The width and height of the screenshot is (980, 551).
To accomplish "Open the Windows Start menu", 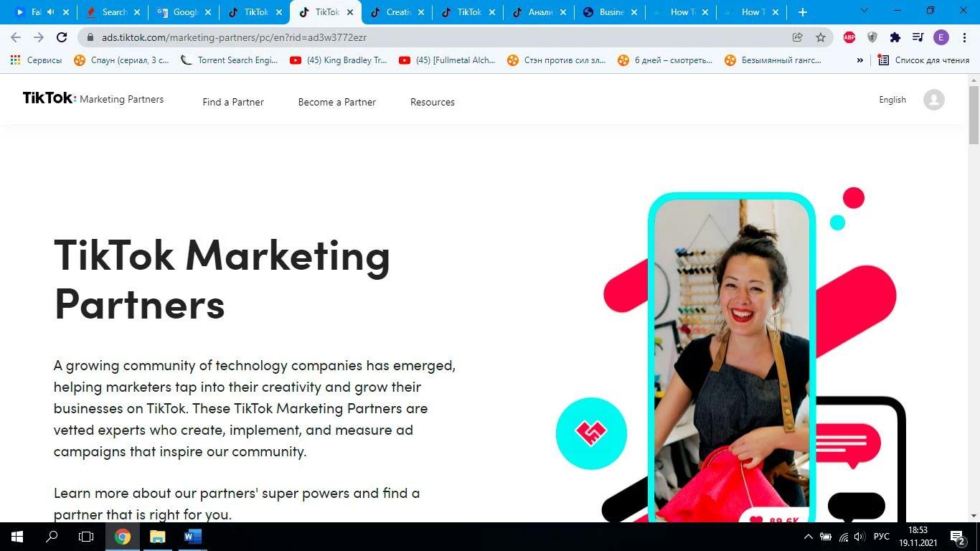I will (17, 537).
